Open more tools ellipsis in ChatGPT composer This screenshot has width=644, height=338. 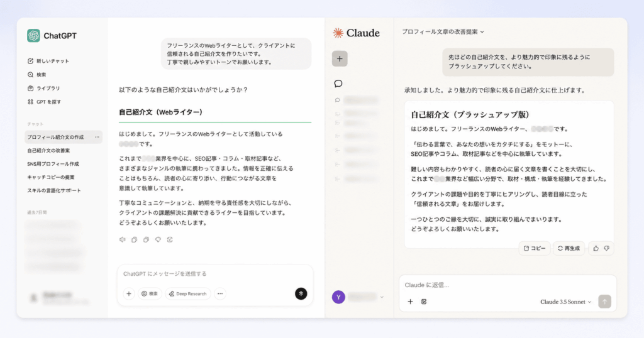pyautogui.click(x=220, y=293)
